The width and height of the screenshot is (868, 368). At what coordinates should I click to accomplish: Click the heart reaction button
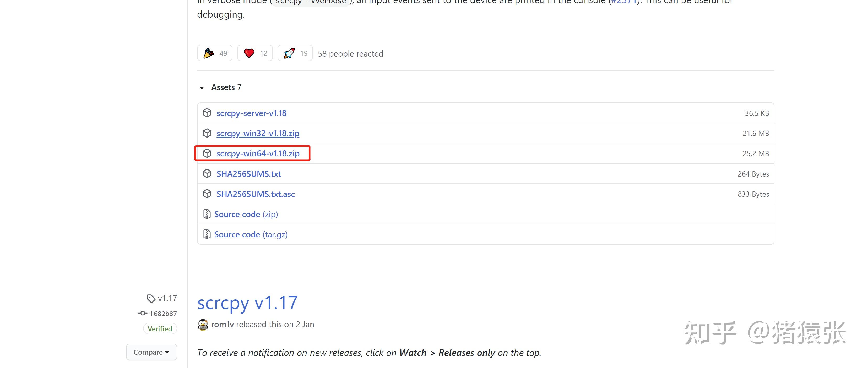255,53
